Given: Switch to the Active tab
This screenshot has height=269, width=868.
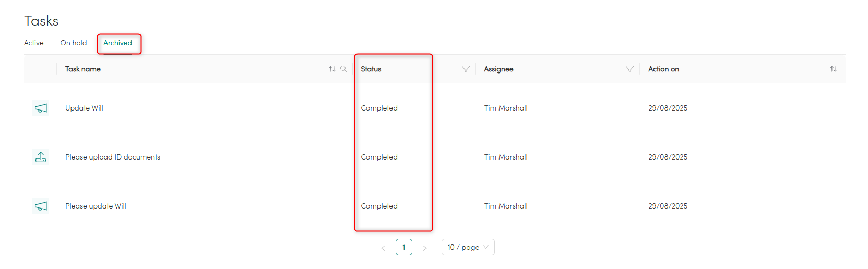Looking at the screenshot, I should (34, 43).
